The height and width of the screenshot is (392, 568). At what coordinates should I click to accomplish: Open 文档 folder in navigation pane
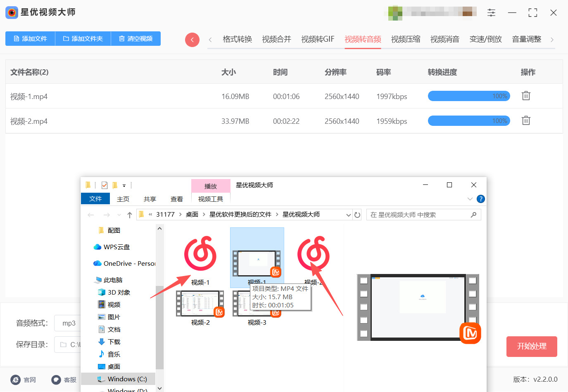pyautogui.click(x=109, y=330)
